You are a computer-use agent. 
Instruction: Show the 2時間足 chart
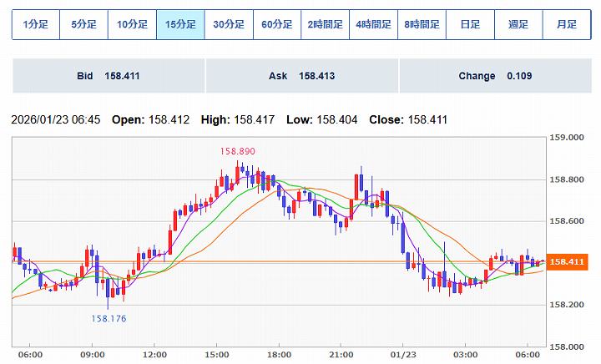point(326,25)
